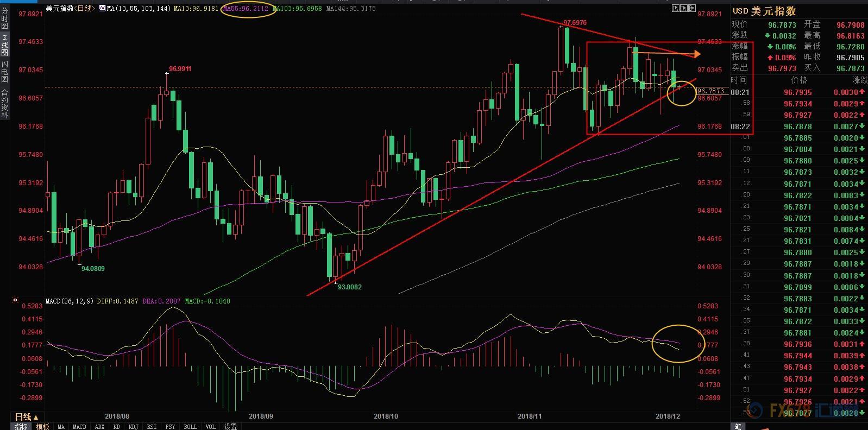This screenshot has height=430, width=868.
Task: Click the 开盘 value 96.7908
Action: (851, 25)
